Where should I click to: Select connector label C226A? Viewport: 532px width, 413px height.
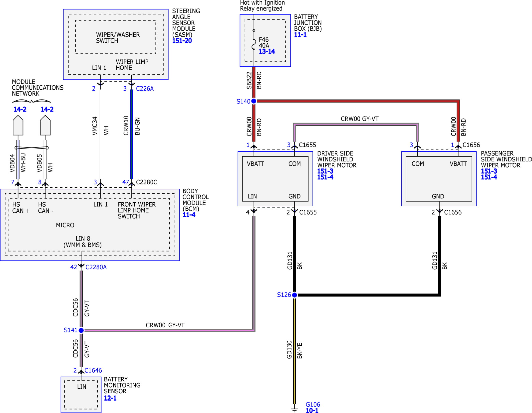145,89
